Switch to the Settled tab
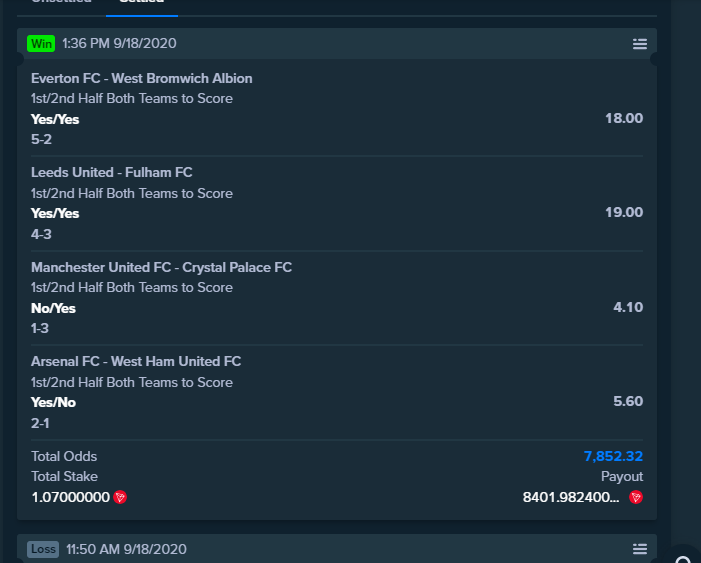 click(142, 2)
